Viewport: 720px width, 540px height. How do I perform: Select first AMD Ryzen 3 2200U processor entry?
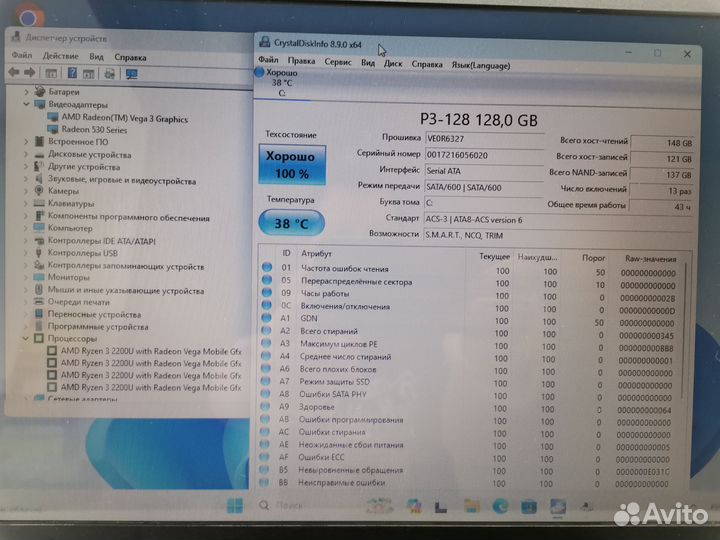click(x=151, y=351)
